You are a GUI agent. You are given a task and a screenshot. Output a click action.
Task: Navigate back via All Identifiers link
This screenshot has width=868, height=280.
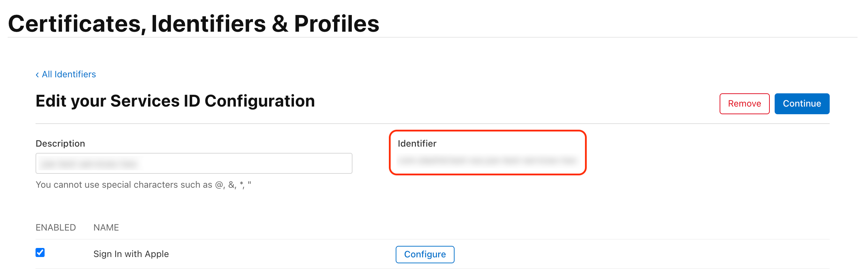tap(68, 74)
